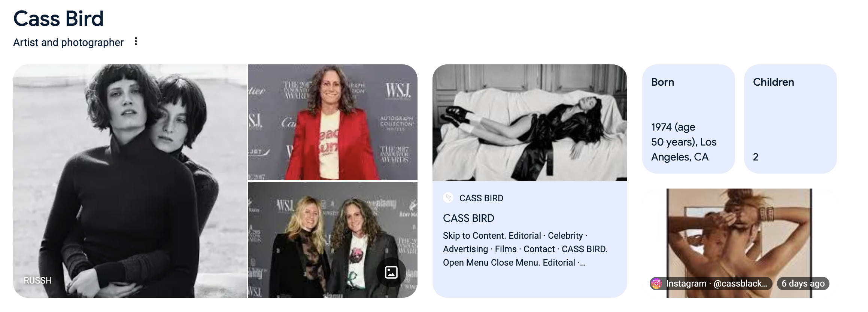This screenshot has width=868, height=312.
Task: Click the Instagram logo icon
Action: (x=656, y=284)
